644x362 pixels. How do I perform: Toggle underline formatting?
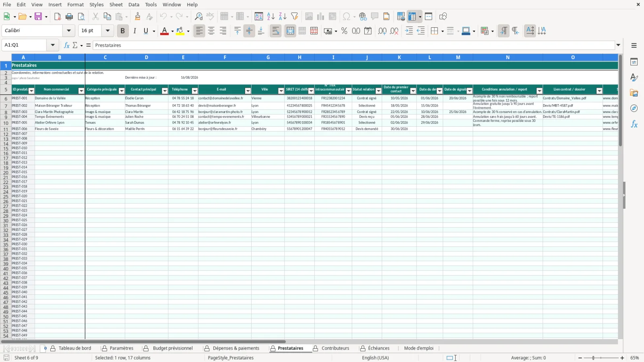[x=146, y=31]
